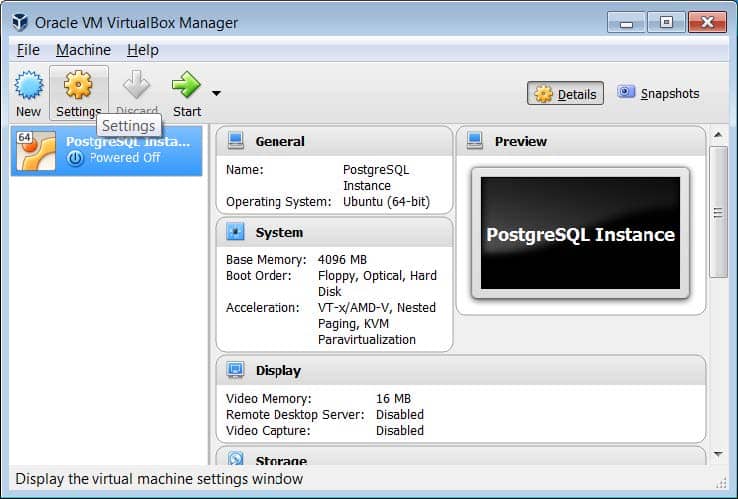Maximize the VirtualBox Manager window
The height and width of the screenshot is (499, 738).
(x=666, y=22)
